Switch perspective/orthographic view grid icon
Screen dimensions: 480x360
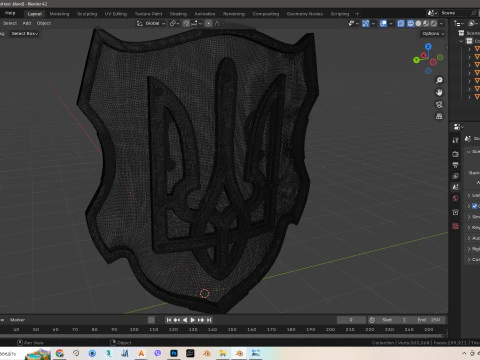(439, 116)
